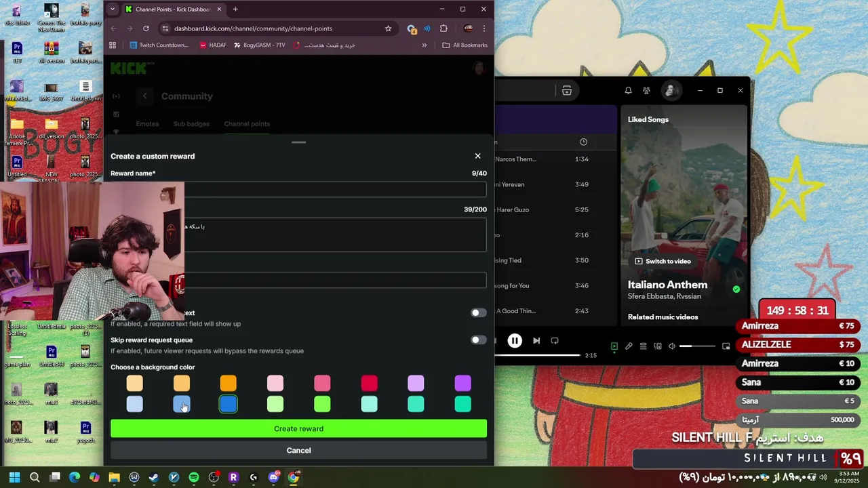Choose the bright lime green swatch
Viewport: 868px width, 488px height.
point(322,404)
